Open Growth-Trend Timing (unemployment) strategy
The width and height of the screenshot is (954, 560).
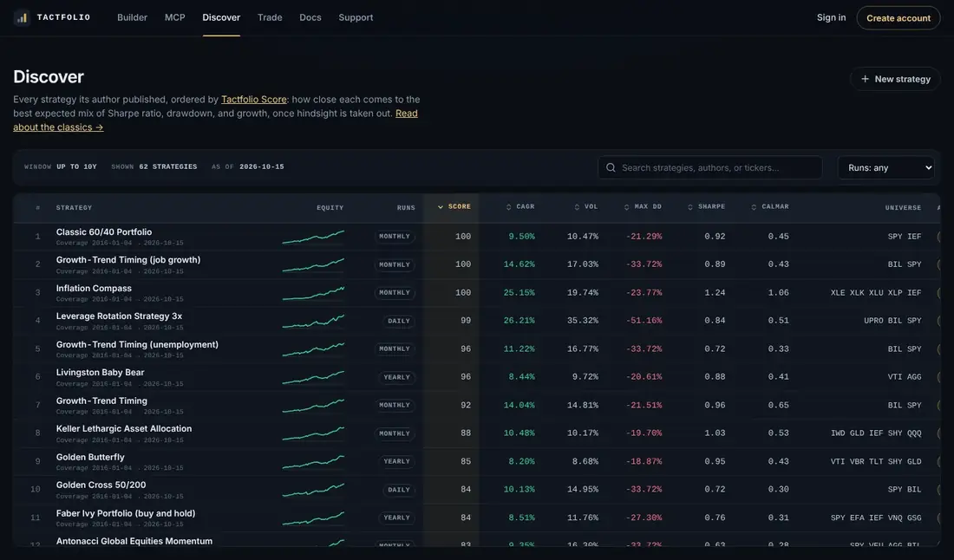tap(137, 344)
